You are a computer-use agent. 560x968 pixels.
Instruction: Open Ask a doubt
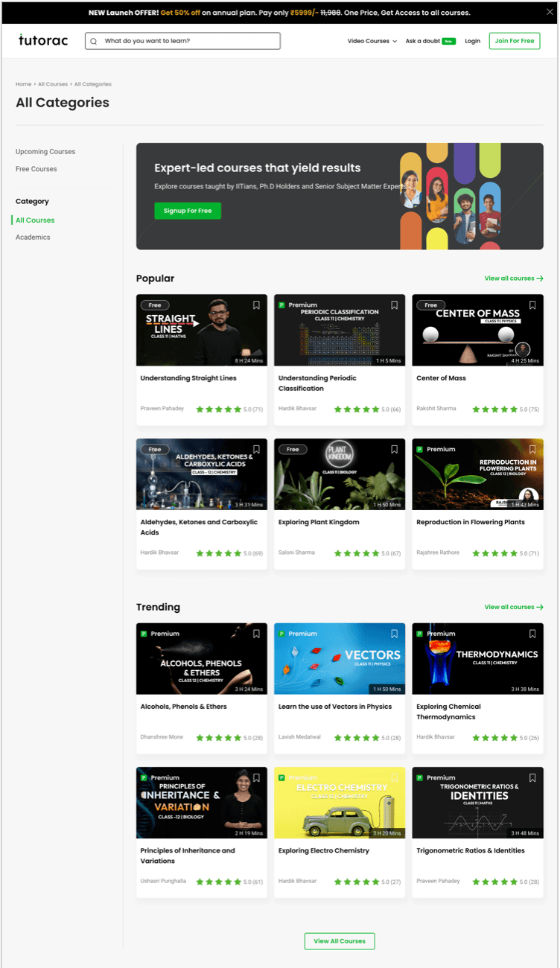[422, 41]
